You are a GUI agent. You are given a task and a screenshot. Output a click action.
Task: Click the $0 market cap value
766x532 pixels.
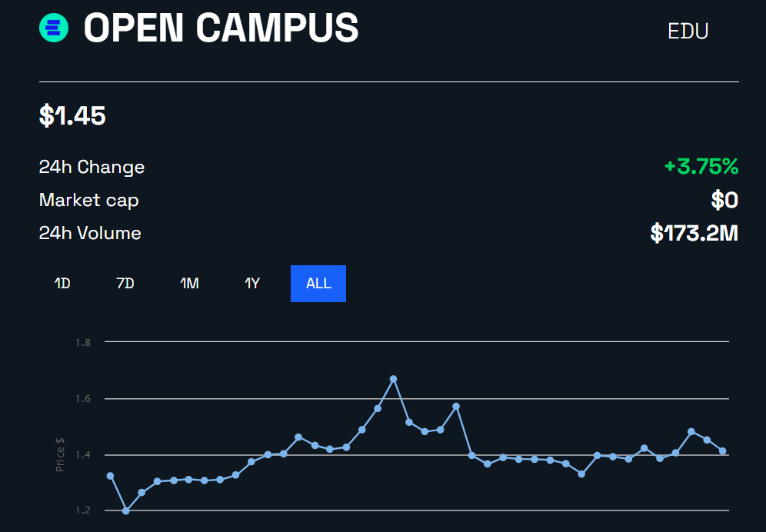pyautogui.click(x=724, y=201)
